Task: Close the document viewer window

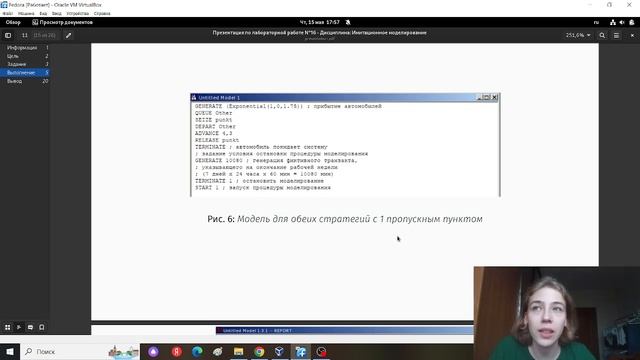Action: click(x=632, y=36)
